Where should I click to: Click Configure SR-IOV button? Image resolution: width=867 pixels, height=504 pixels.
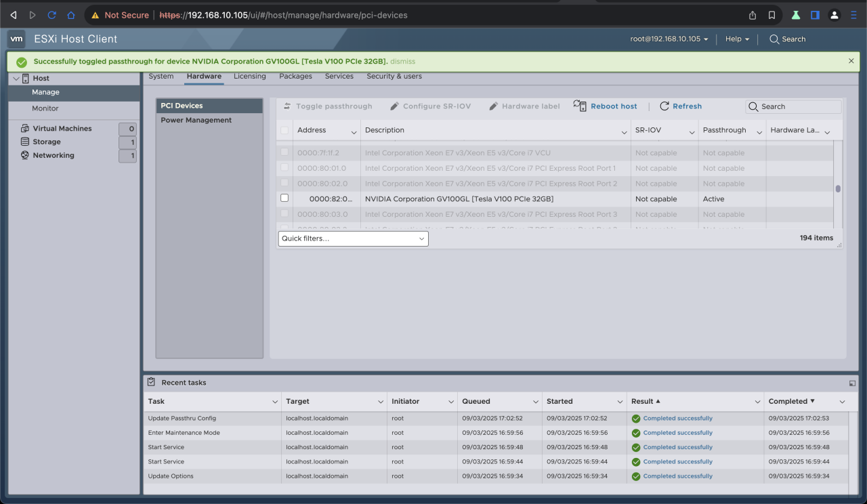pos(431,106)
